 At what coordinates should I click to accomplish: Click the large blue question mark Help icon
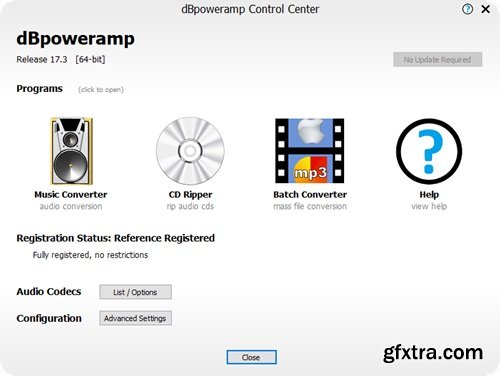(x=429, y=151)
